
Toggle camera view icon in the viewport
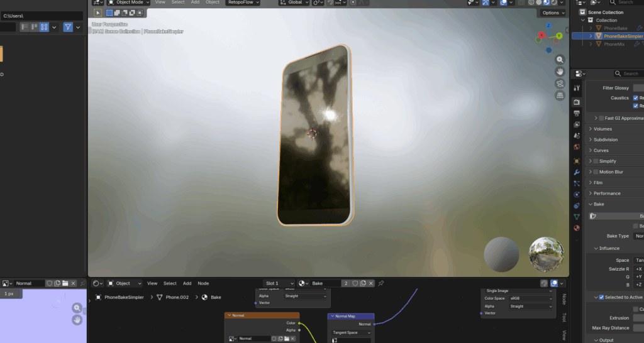[559, 84]
